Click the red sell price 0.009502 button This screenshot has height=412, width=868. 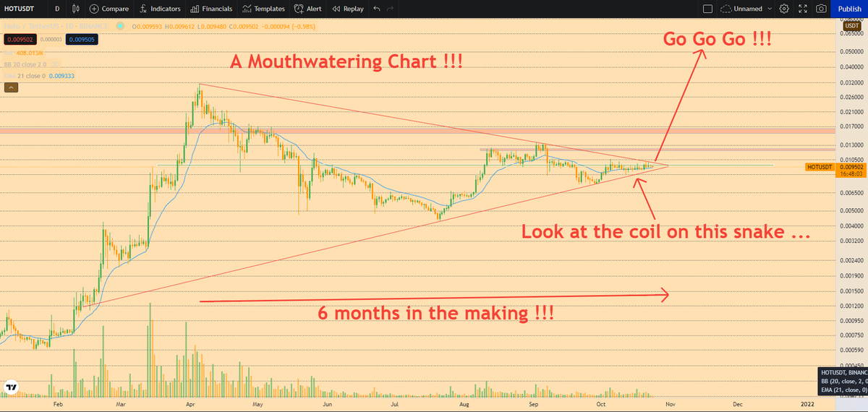click(19, 40)
